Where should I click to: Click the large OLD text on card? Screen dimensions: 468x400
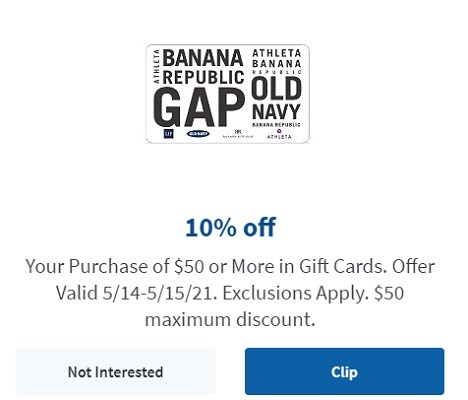click(276, 88)
